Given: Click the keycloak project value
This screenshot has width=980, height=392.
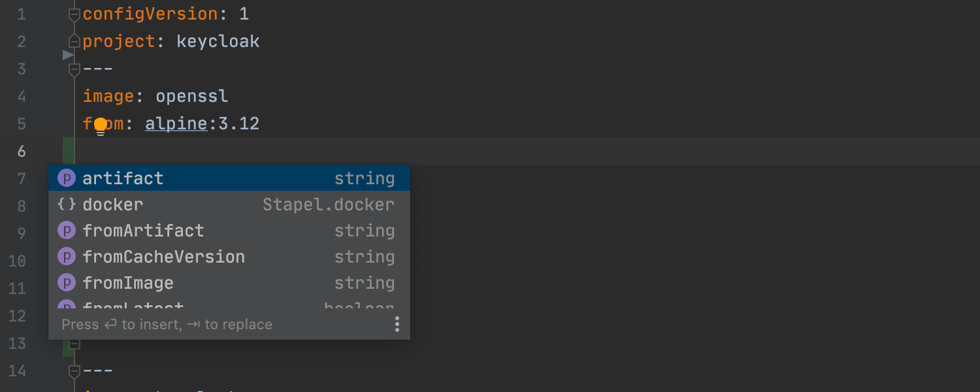Looking at the screenshot, I should [x=218, y=42].
